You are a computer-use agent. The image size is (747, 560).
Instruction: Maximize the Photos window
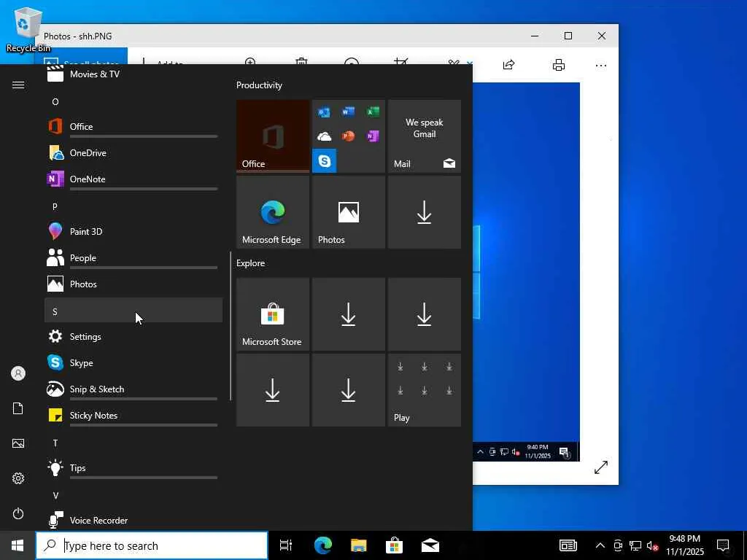[568, 36]
